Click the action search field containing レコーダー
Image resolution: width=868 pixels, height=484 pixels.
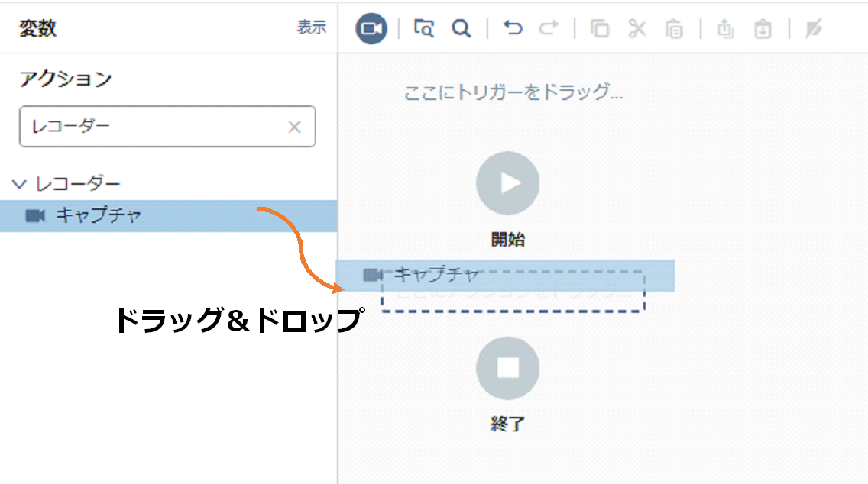(x=167, y=127)
